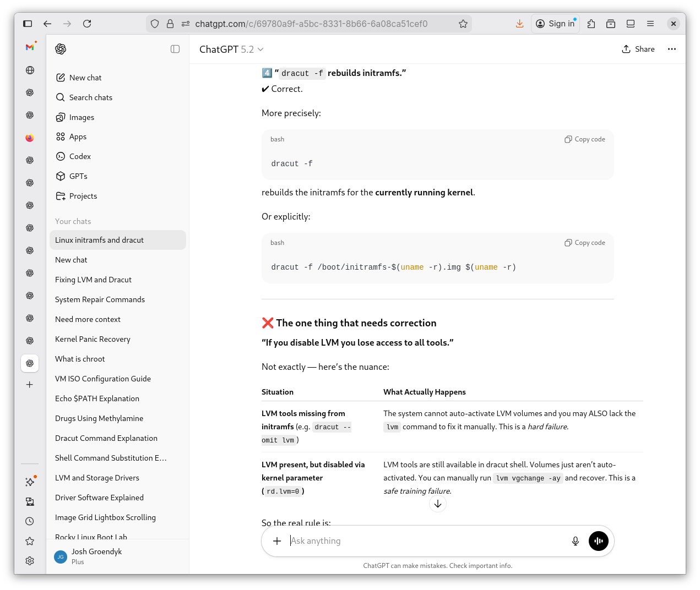This screenshot has height=590, width=700.
Task: Click the voice mode waveform button
Action: 599,541
